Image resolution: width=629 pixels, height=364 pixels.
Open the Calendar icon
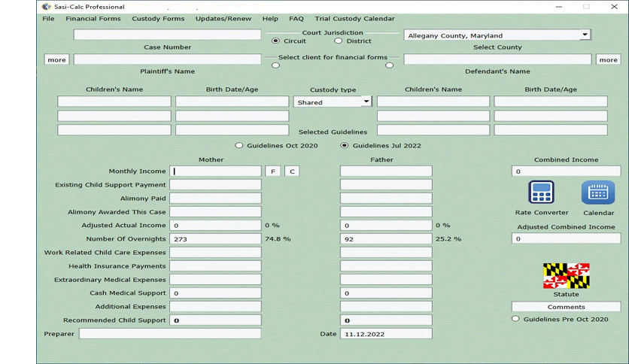(597, 193)
